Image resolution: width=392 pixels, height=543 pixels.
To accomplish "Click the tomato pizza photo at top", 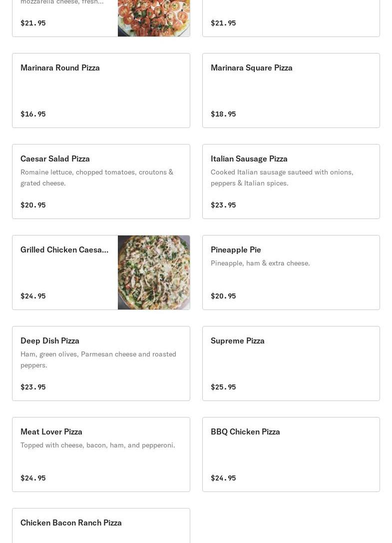I will [x=154, y=18].
